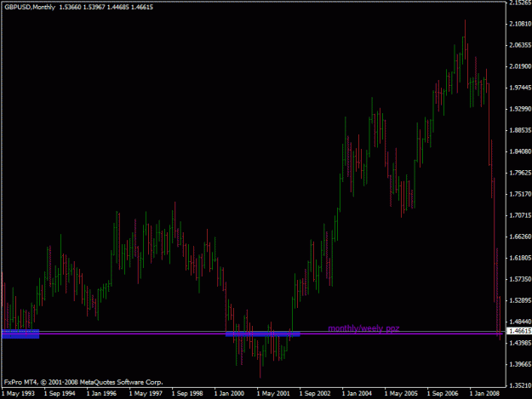Click the 1.70715 price axis label

point(520,215)
